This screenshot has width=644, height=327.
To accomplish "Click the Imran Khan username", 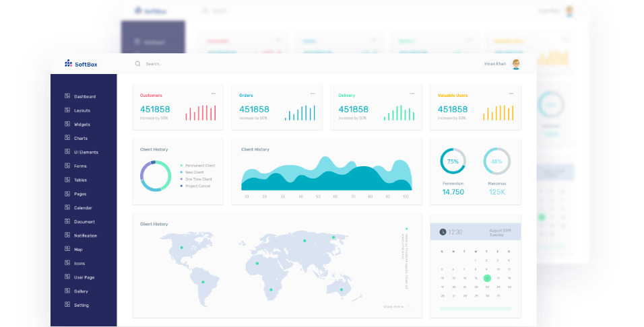I will click(x=495, y=64).
